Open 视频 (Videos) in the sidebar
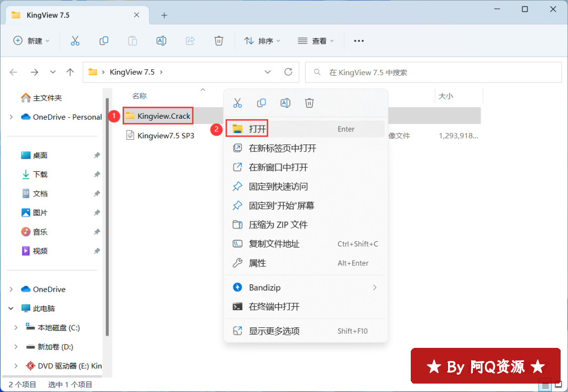 click(34, 251)
